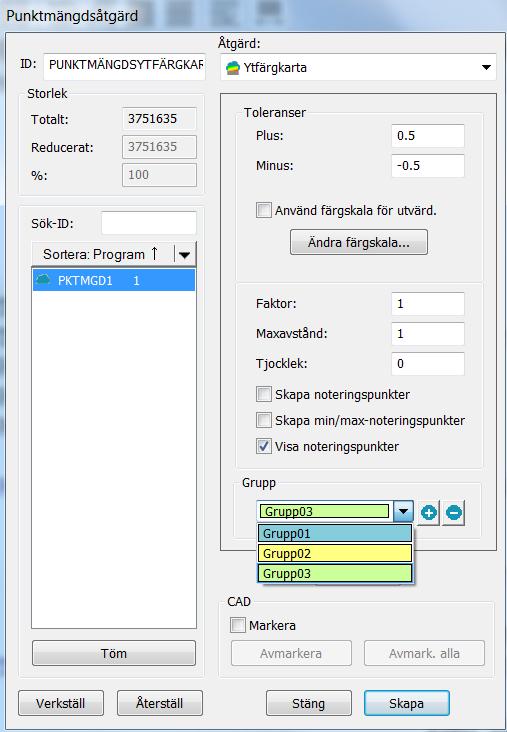Select Grupp01 from the group list

point(335,533)
